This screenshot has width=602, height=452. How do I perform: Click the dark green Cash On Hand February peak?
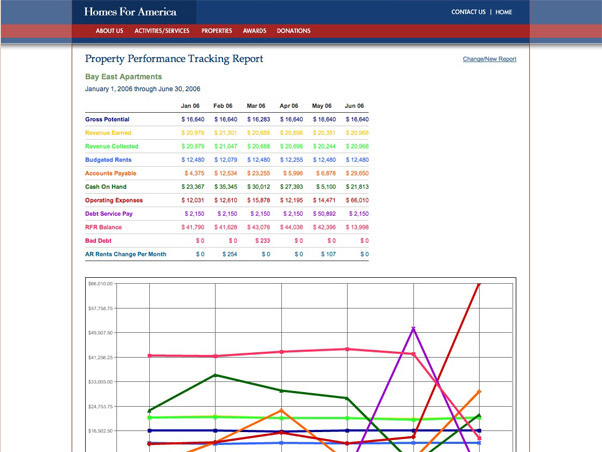(x=215, y=375)
